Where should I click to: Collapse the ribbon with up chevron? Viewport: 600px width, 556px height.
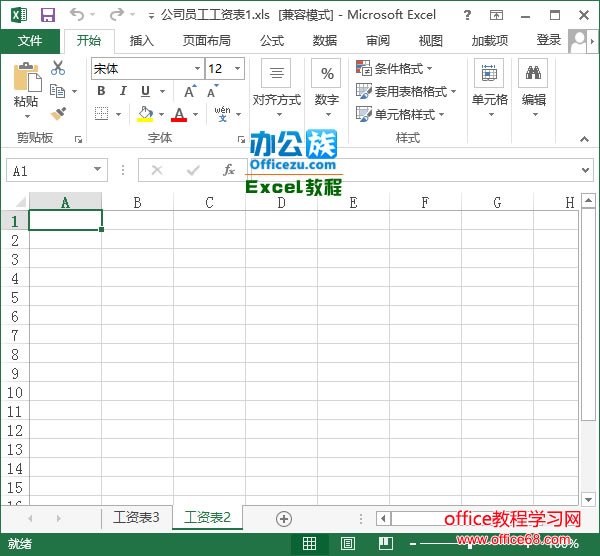pos(584,139)
